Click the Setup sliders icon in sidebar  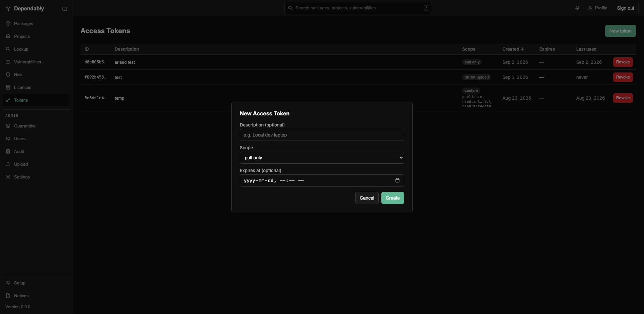8,283
